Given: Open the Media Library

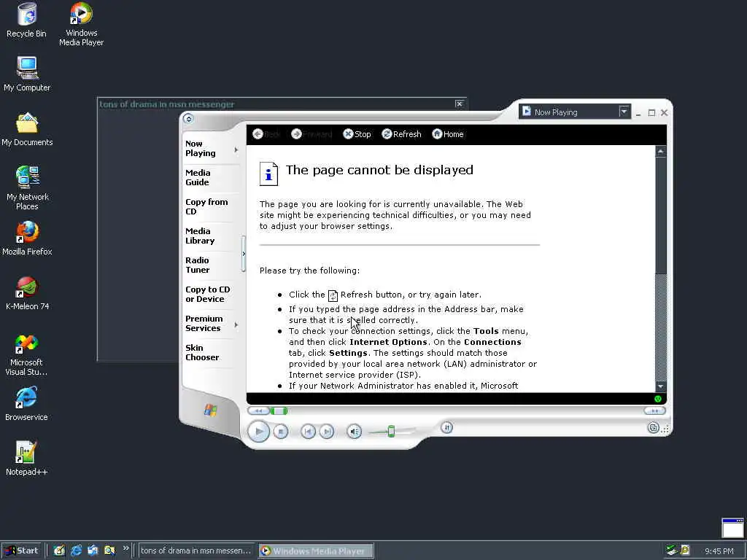Looking at the screenshot, I should coord(208,236).
